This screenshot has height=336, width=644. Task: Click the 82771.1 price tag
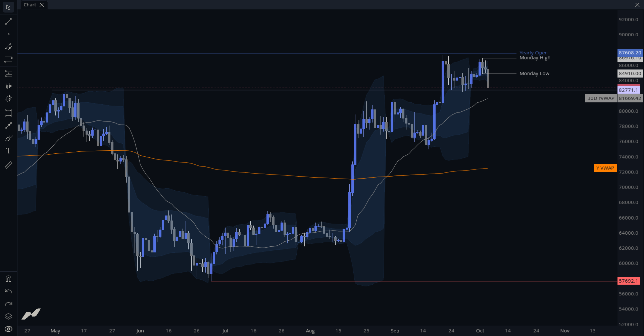coord(629,90)
